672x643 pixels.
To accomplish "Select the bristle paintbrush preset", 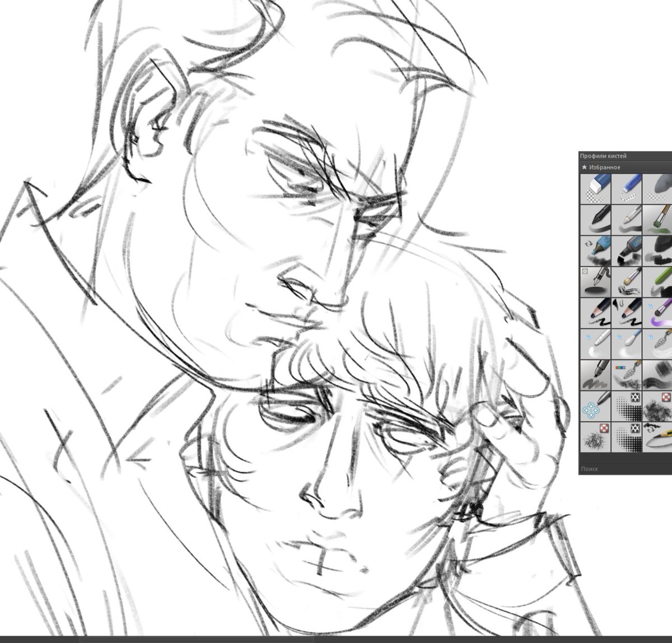I will click(626, 282).
